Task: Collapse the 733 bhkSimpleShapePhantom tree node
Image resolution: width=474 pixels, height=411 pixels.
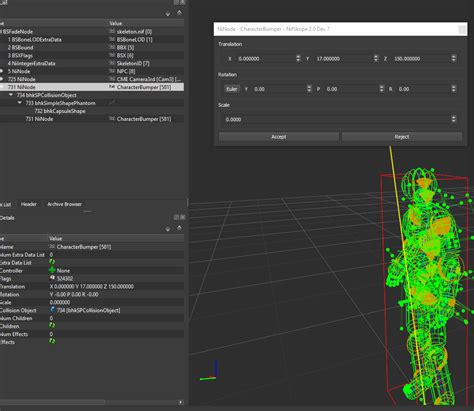Action: [20, 103]
